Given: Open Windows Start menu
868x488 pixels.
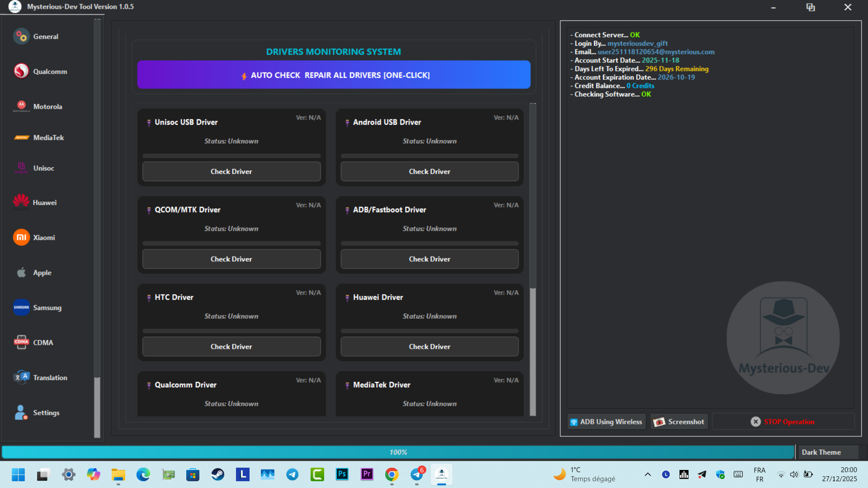Looking at the screenshot, I should click(19, 474).
